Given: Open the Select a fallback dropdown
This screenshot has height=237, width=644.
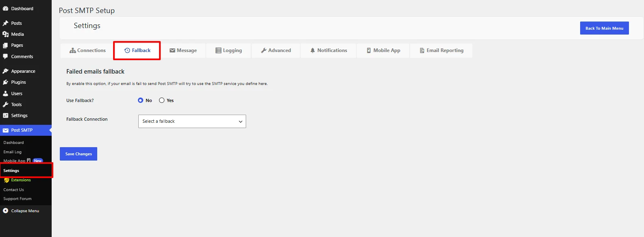Looking at the screenshot, I should click(x=192, y=121).
